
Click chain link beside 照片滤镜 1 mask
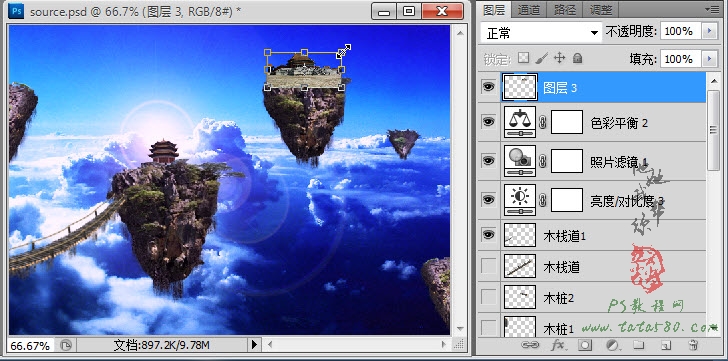click(x=544, y=161)
